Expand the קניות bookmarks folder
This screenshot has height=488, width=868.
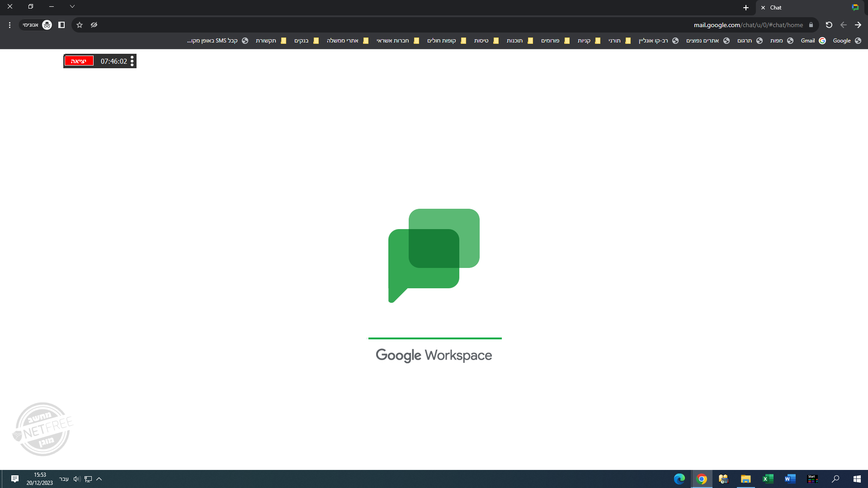coord(589,41)
